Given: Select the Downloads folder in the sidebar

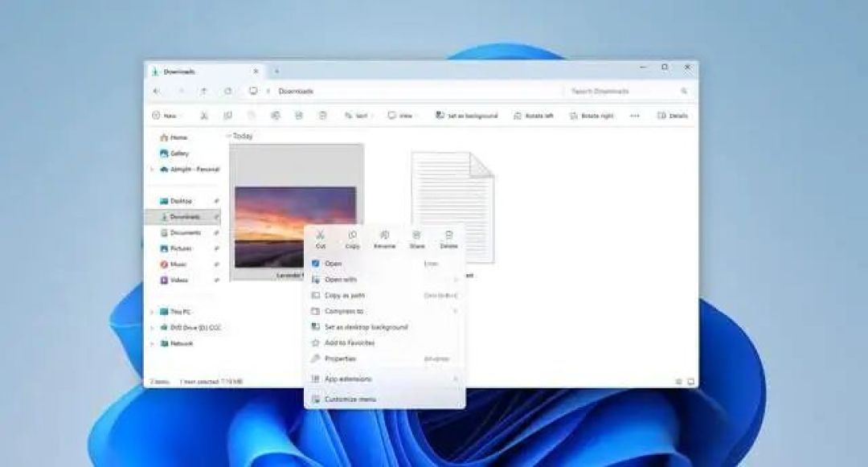Looking at the screenshot, I should pyautogui.click(x=184, y=217).
